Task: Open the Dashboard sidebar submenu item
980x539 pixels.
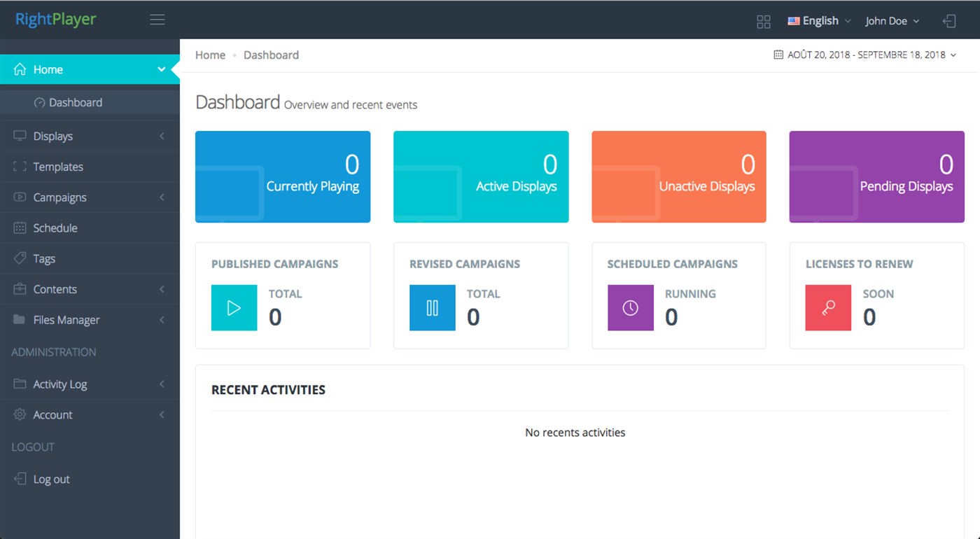Action: tap(90, 102)
